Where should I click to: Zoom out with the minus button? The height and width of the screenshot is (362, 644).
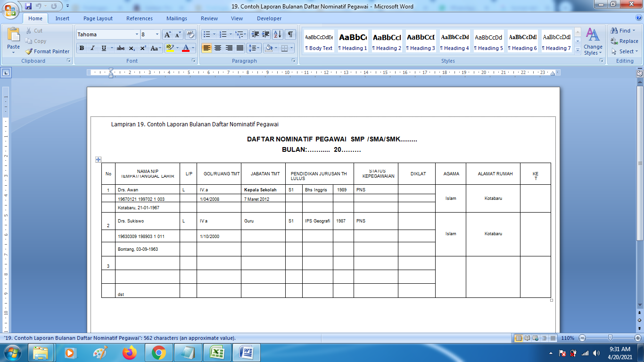tap(583, 338)
